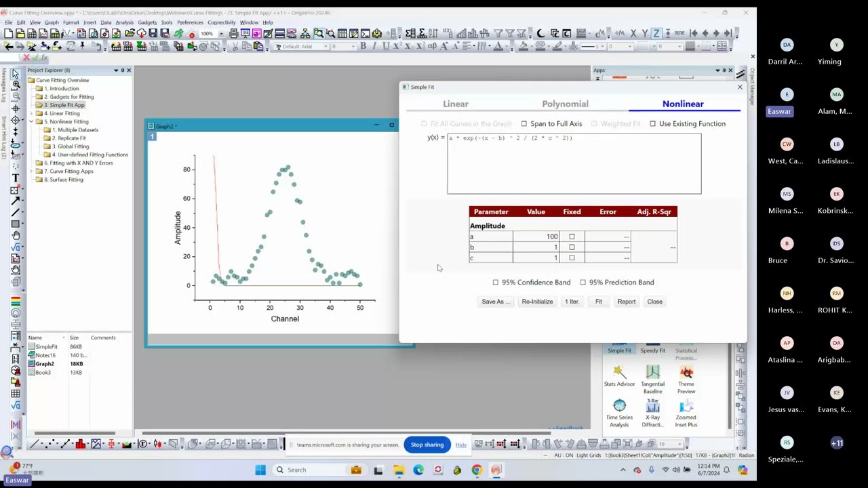The image size is (868, 488).
Task: Click the Bold B formatting icon
Action: (363, 46)
